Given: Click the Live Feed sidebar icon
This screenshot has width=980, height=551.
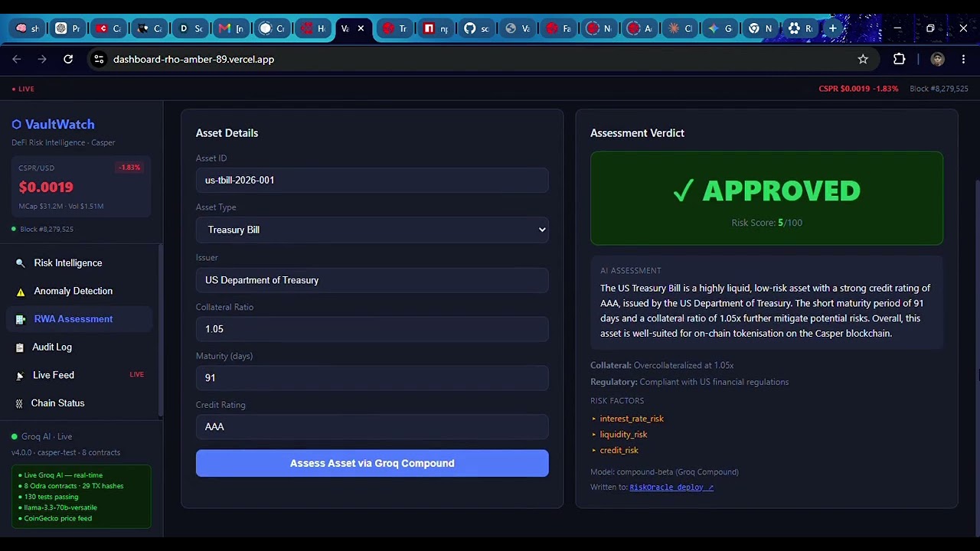Looking at the screenshot, I should point(20,376).
